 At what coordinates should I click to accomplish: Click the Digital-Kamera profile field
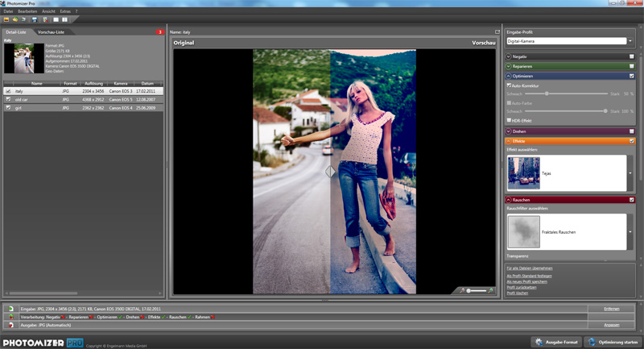pos(567,41)
